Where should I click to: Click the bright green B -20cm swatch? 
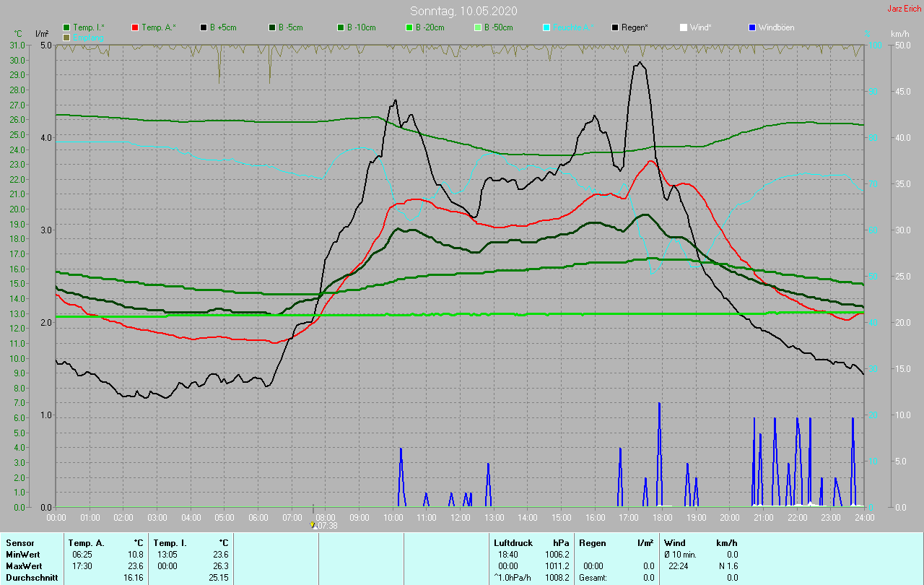pyautogui.click(x=409, y=27)
